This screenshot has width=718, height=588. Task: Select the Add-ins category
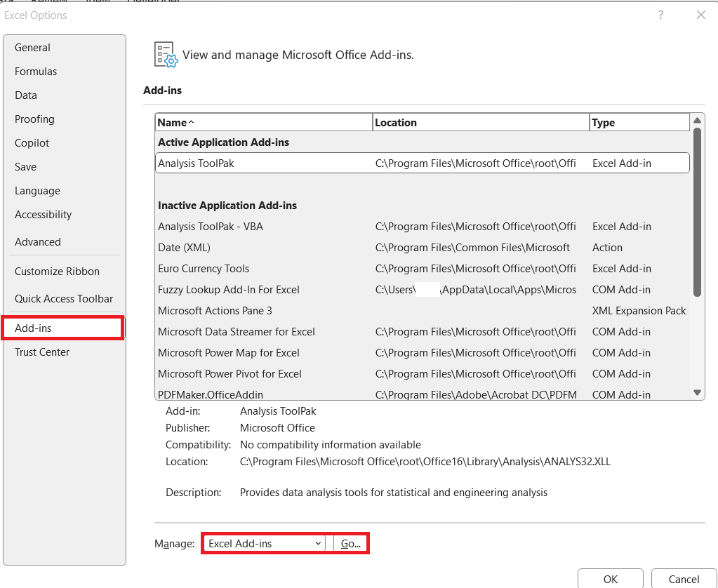coord(62,328)
